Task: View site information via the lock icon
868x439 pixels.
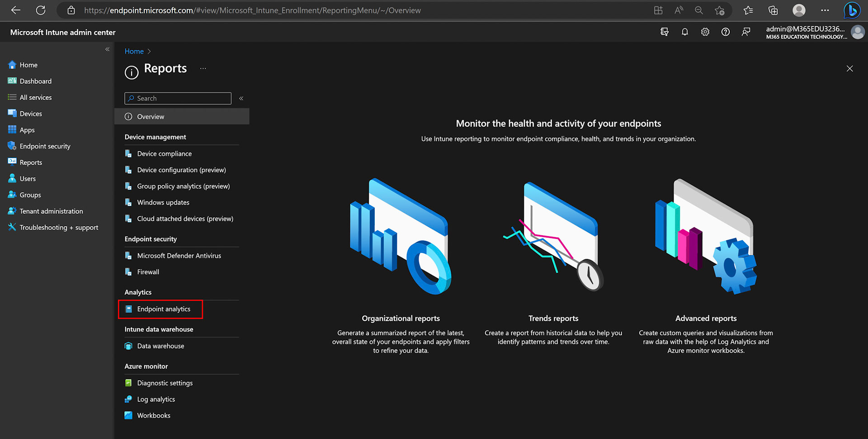Action: coord(71,10)
